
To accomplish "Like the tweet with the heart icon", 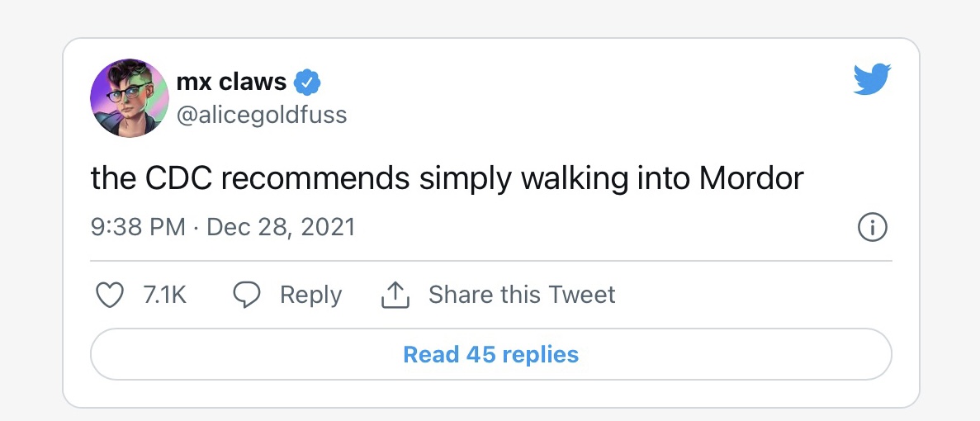I will [x=110, y=295].
